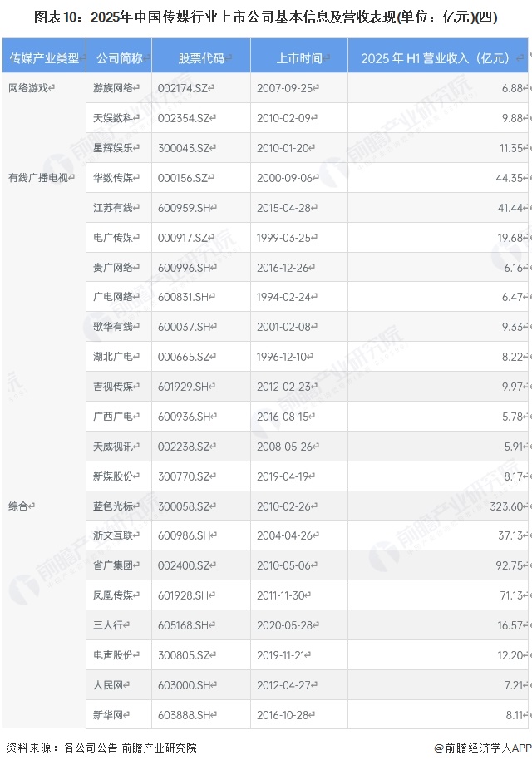The width and height of the screenshot is (532, 765).
Task: Select the 有线广播电视 category cell
Action: 40,178
